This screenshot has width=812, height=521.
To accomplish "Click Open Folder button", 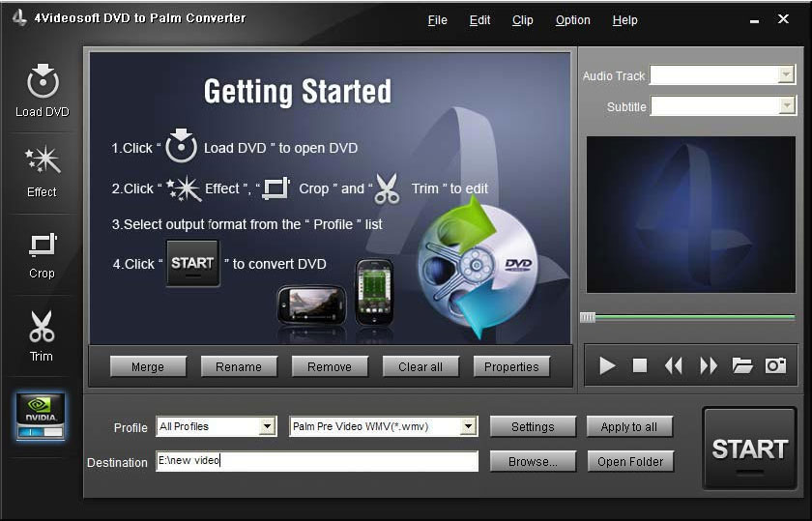I will pyautogui.click(x=630, y=461).
